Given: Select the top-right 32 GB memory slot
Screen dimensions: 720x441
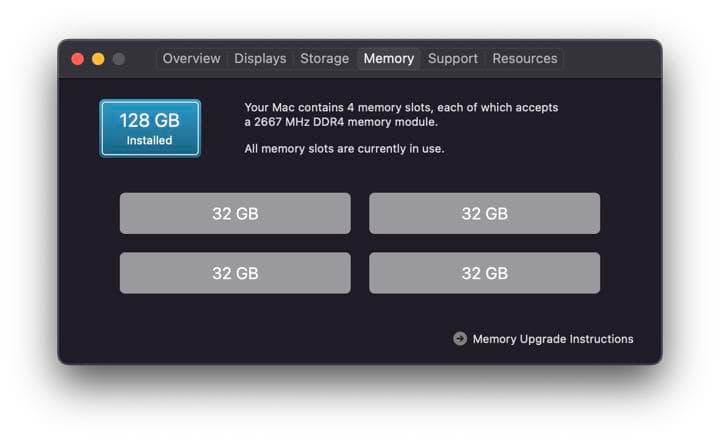Looking at the screenshot, I should coord(484,213).
